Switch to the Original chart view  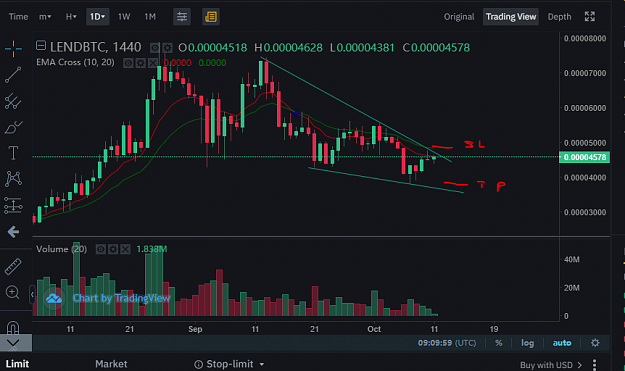click(459, 17)
